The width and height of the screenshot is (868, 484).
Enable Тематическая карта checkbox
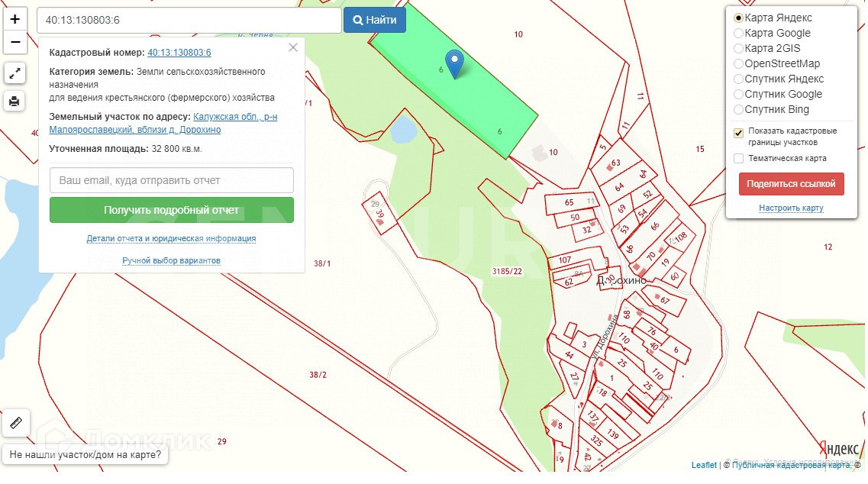tap(738, 159)
